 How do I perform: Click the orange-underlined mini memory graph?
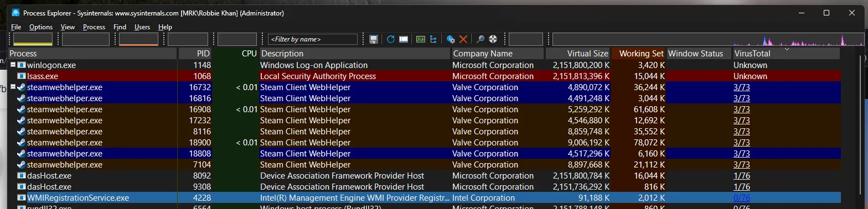pyautogui.click(x=138, y=39)
